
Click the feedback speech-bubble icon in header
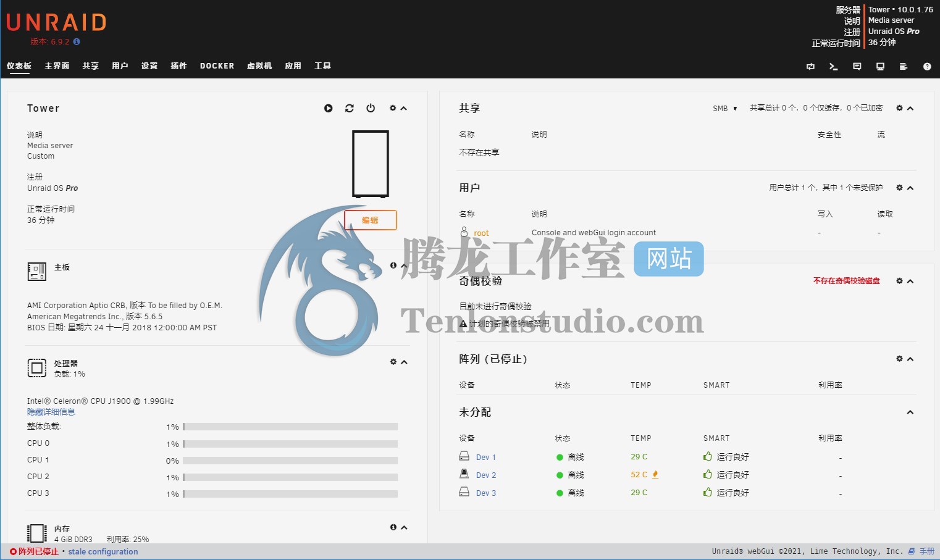857,67
